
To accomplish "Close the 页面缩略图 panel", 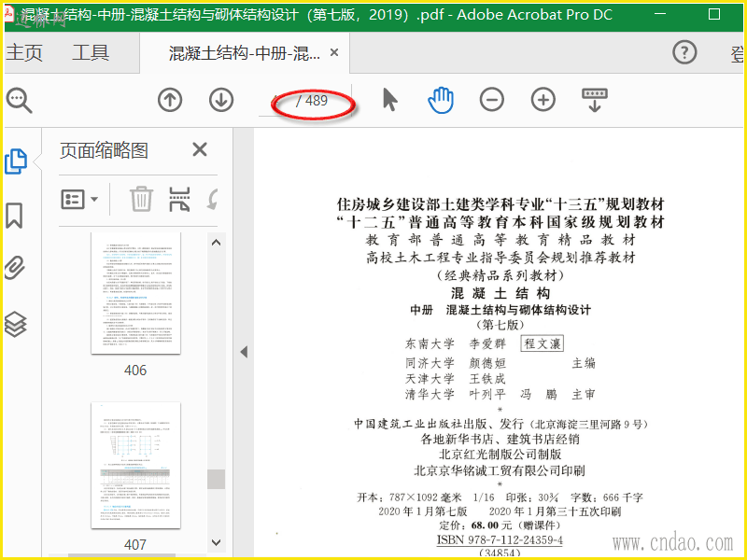I will point(200,149).
